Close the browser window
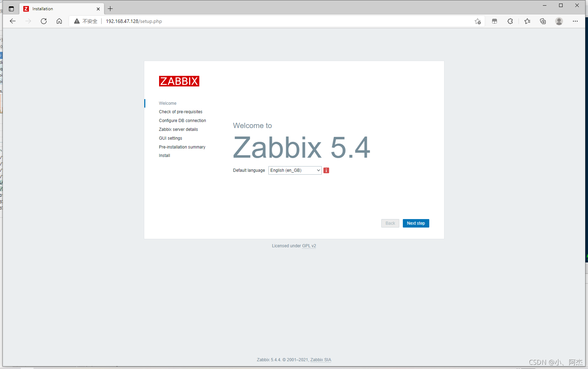The image size is (588, 369). 577,5
